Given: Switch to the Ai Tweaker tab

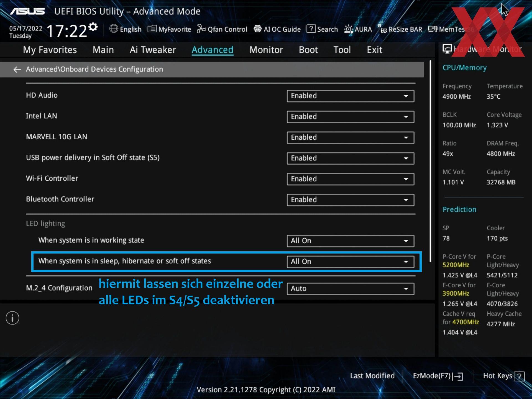Looking at the screenshot, I should (153, 50).
